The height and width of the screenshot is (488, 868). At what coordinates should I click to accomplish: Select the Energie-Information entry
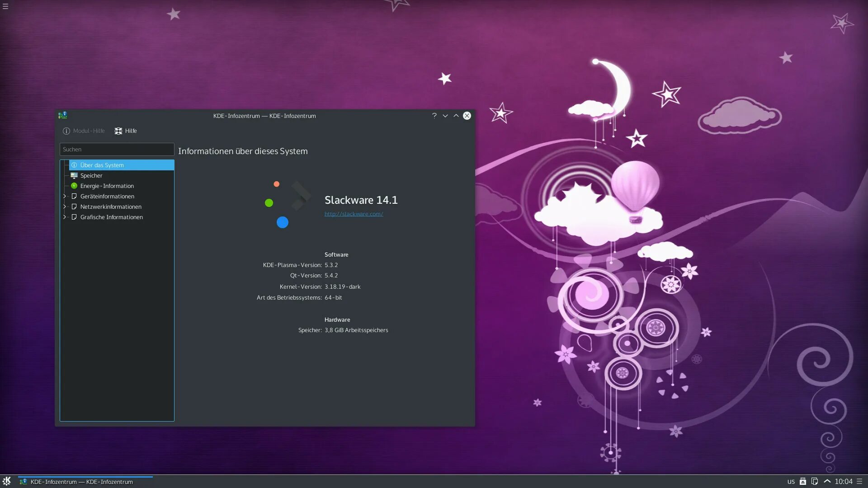click(x=107, y=186)
